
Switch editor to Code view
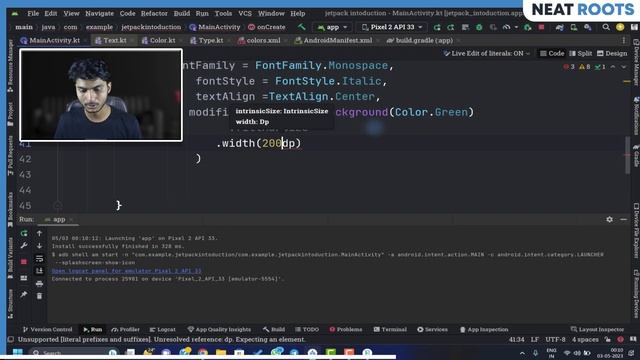pos(552,53)
